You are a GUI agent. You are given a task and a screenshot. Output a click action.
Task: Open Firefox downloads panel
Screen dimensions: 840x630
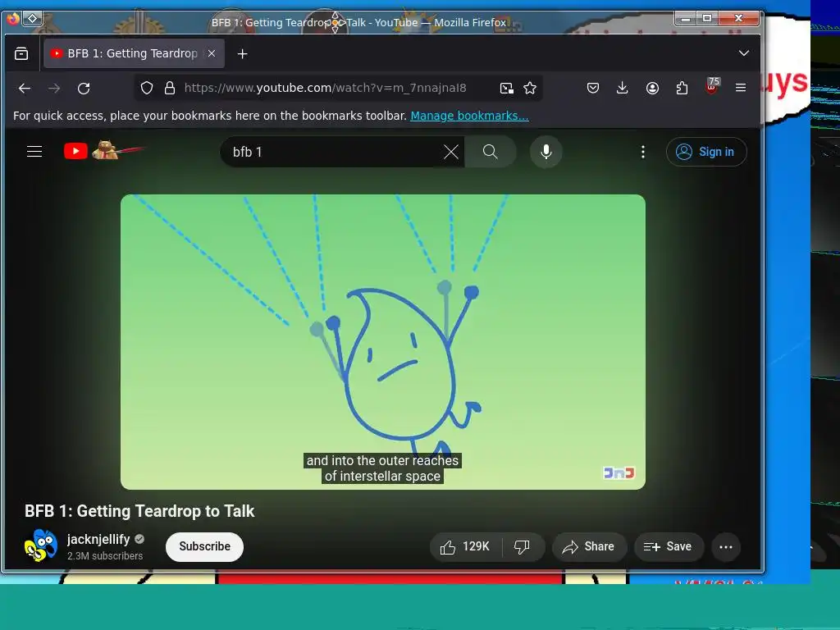[x=622, y=88]
